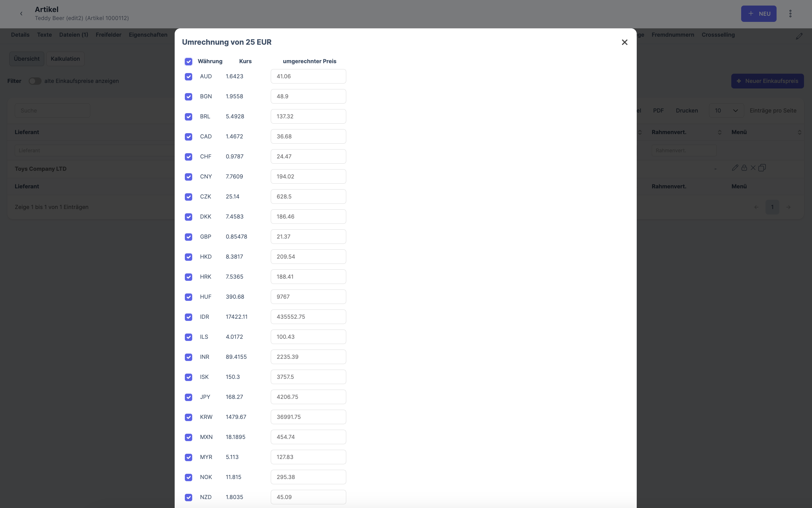Viewport: 812px width, 508px height.
Task: Toggle alte Einkaufspreise anzeigen switch
Action: pos(35,81)
